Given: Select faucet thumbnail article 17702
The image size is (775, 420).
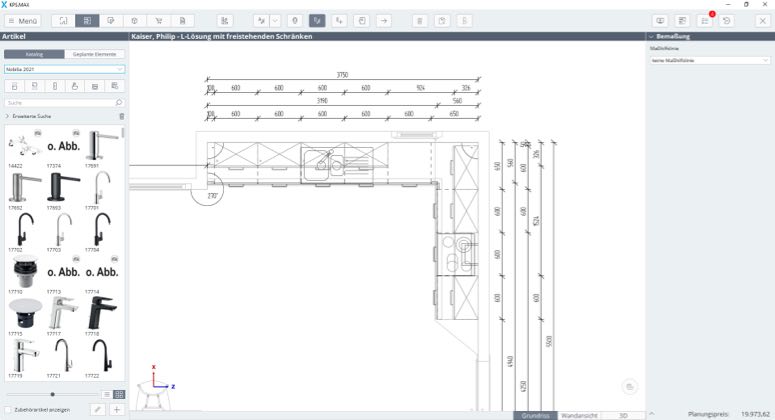Looking at the screenshot, I should click(22, 232).
